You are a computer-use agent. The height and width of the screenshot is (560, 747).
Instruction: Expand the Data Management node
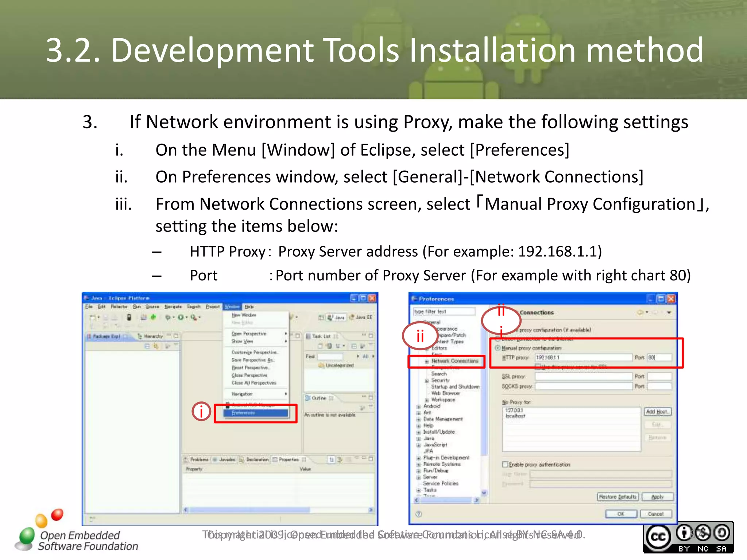[418, 419]
